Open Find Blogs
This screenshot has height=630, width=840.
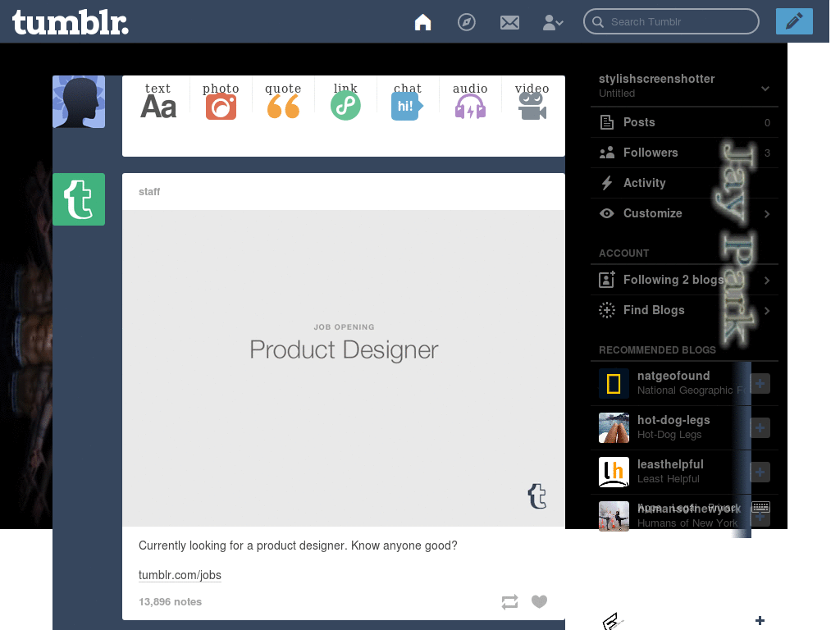[684, 310]
